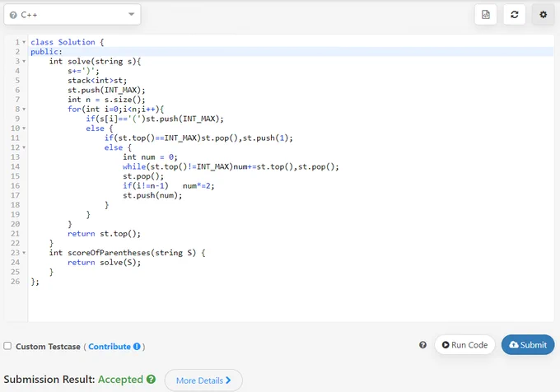This screenshot has width=560, height=392.
Task: Click the 'stack<int>st;' line
Action: 97,81
